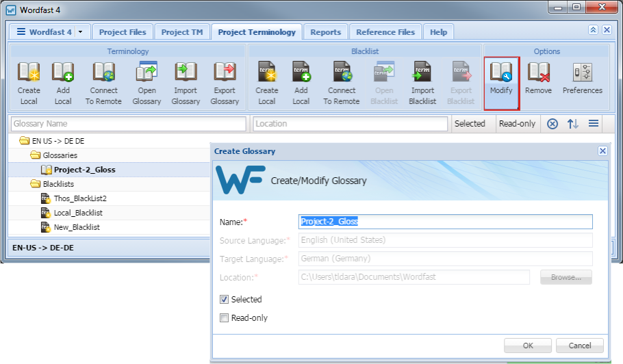Screen dimensions: 623x364
Task: Click Add Local in Terminology group
Action: (x=63, y=83)
